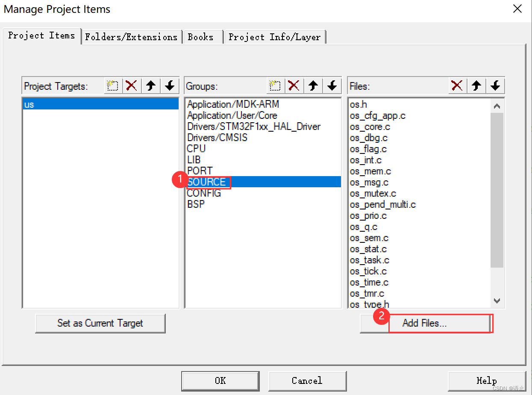
Task: Select the CONFIG group
Action: click(x=204, y=193)
